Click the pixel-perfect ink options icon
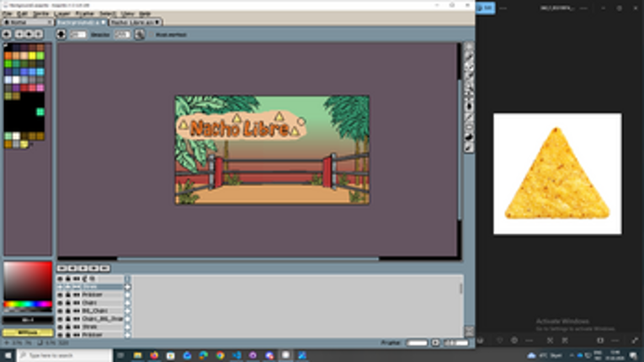Screen dimensions: 644x362 [139, 35]
